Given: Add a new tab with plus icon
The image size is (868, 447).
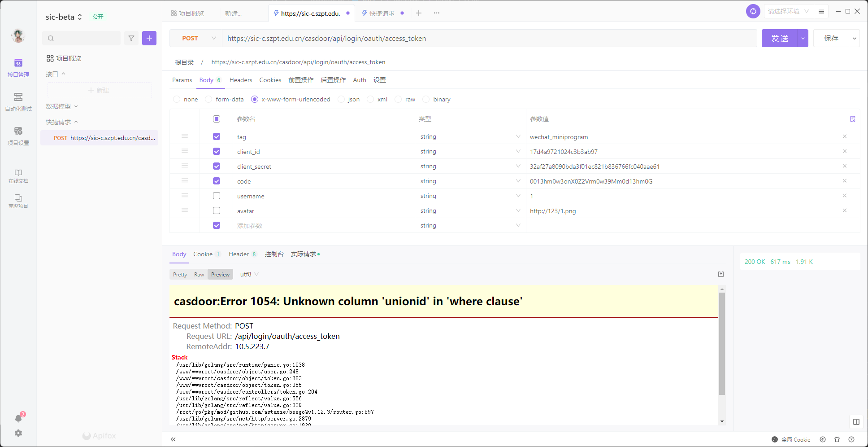Looking at the screenshot, I should click(x=419, y=13).
